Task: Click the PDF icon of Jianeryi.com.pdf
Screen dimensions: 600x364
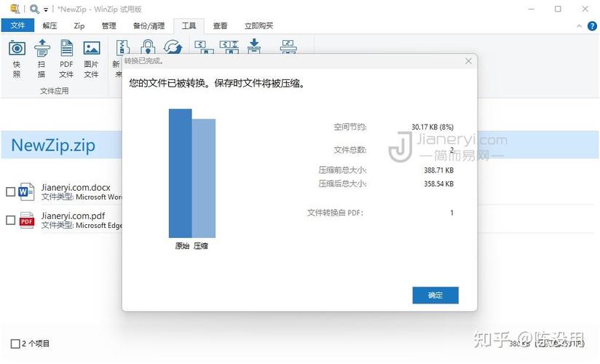Action: click(27, 220)
